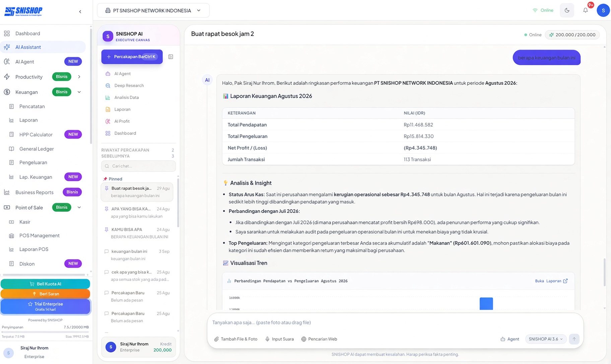Open Business Reports page
611x364 pixels.
pos(43,192)
